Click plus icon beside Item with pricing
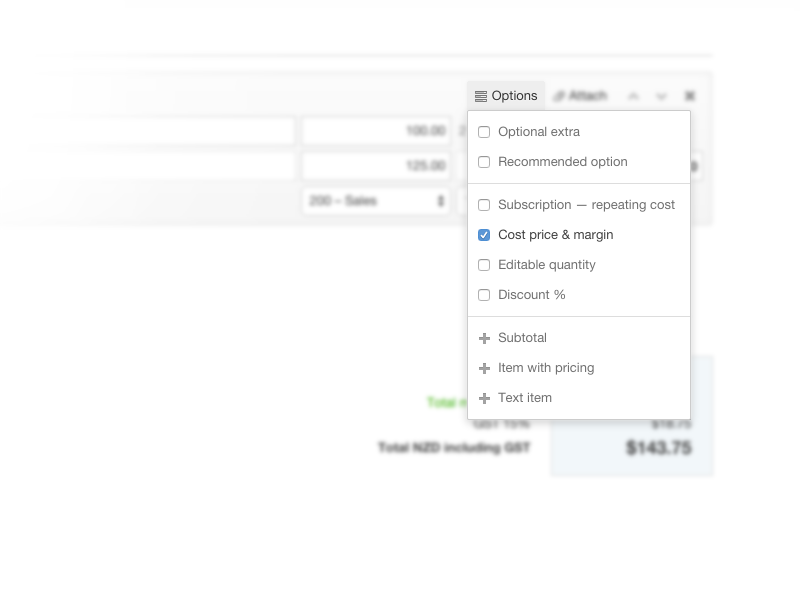 485,368
